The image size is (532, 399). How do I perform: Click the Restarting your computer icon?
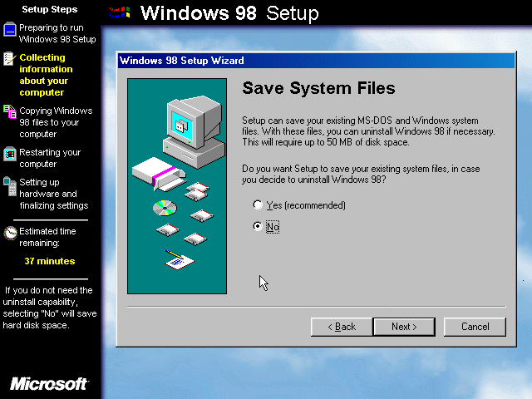click(10, 154)
